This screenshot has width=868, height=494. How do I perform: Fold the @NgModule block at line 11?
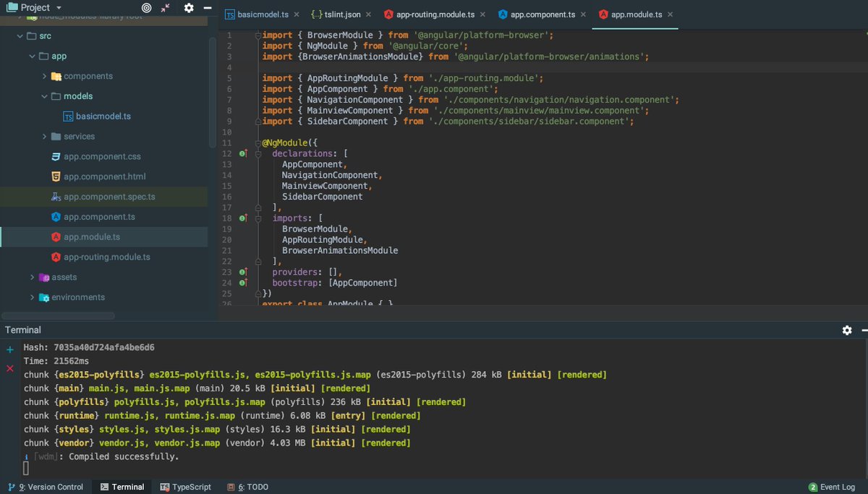(x=258, y=142)
